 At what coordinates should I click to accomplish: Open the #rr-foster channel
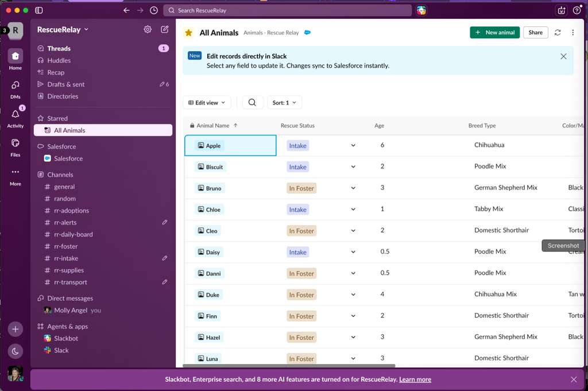[103, 246]
